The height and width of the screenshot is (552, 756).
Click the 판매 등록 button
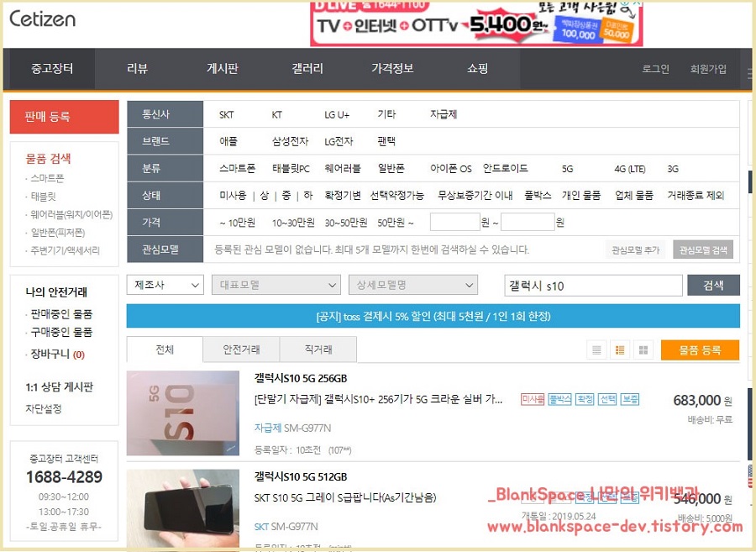[64, 117]
